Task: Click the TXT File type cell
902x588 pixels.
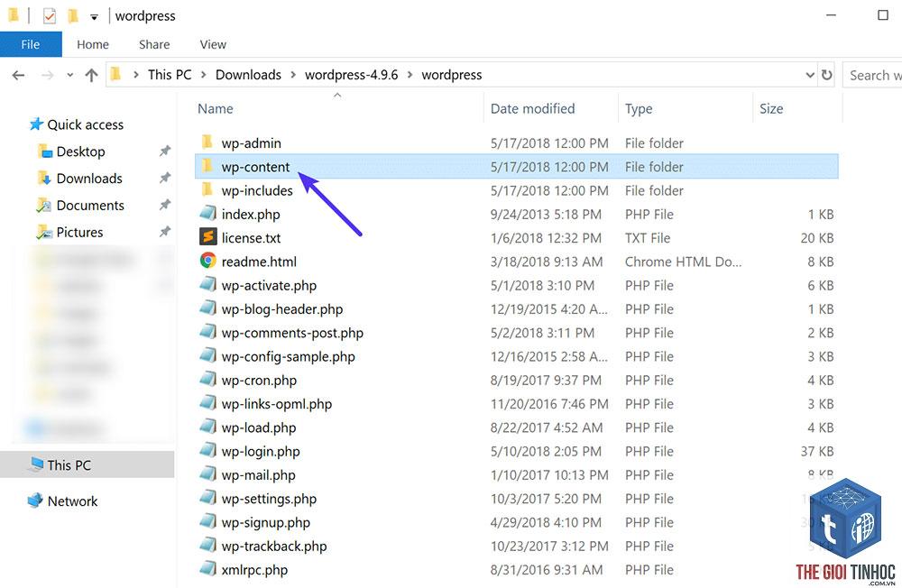Action: tap(648, 238)
